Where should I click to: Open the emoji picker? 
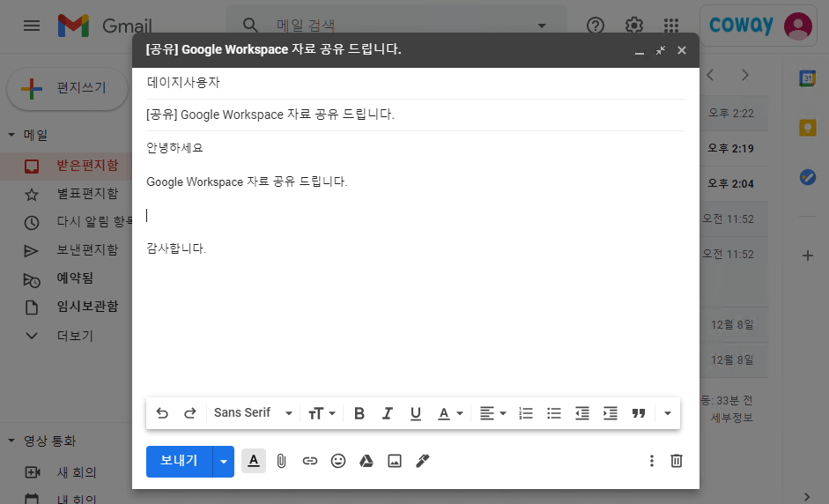(337, 461)
